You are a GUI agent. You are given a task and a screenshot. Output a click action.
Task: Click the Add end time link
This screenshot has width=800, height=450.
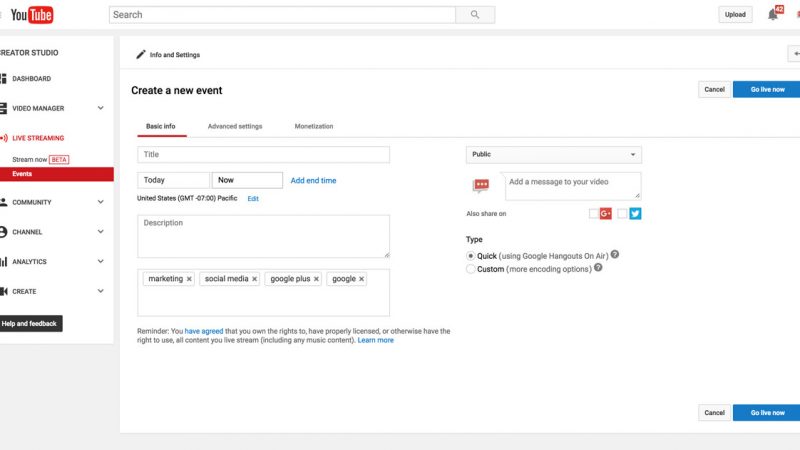click(x=313, y=181)
